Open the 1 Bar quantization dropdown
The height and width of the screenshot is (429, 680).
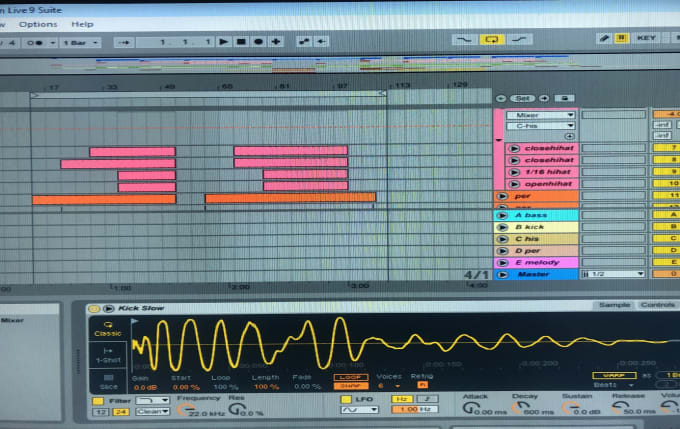(x=81, y=43)
